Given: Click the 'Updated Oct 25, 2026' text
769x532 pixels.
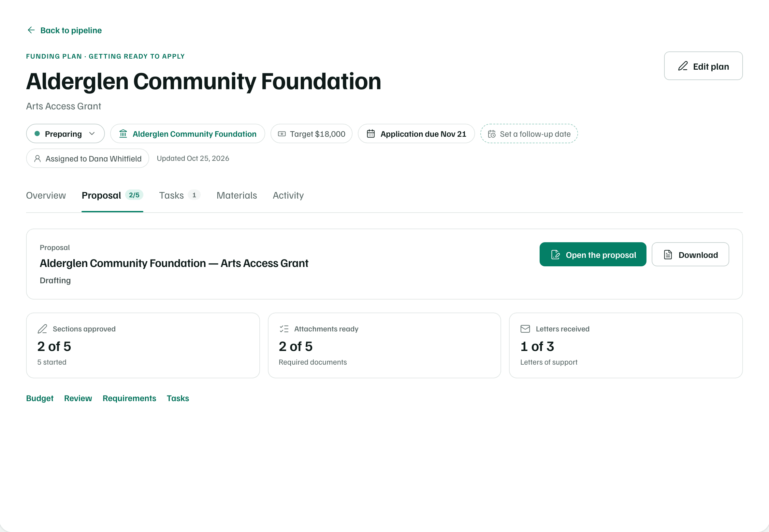Looking at the screenshot, I should point(193,158).
